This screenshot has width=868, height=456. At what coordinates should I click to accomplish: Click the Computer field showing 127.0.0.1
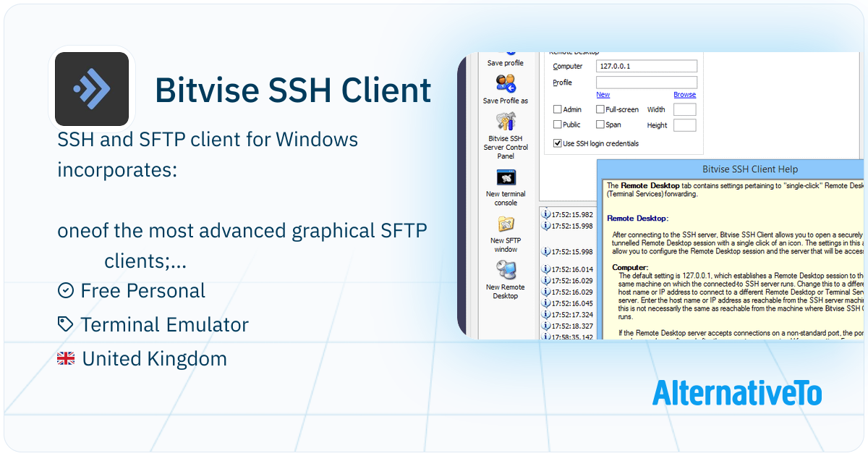click(x=646, y=66)
